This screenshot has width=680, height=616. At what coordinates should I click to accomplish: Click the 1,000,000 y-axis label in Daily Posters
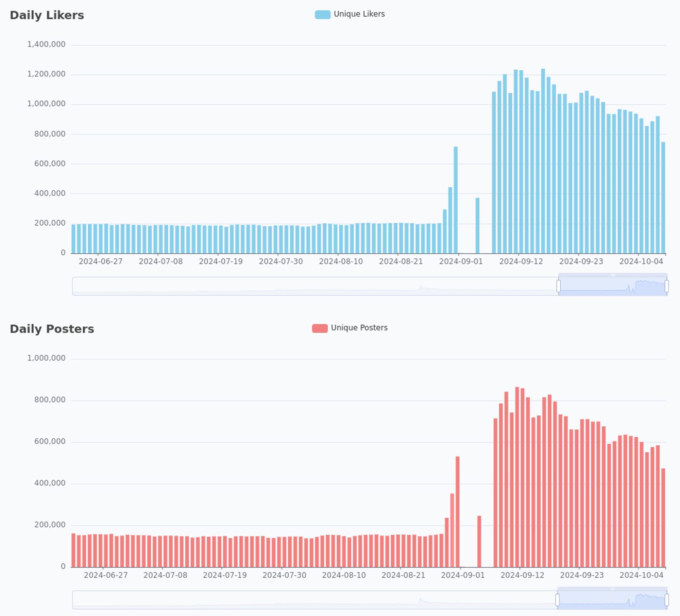pos(46,358)
